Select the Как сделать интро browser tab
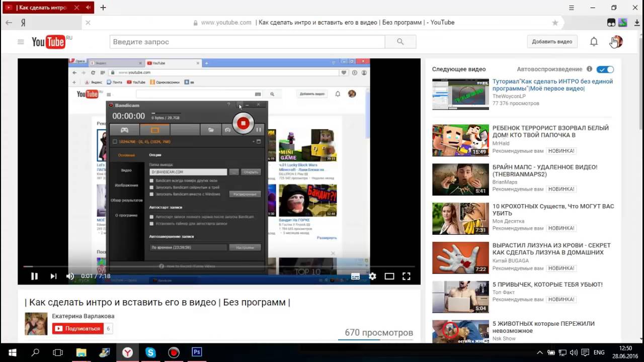 point(41,8)
